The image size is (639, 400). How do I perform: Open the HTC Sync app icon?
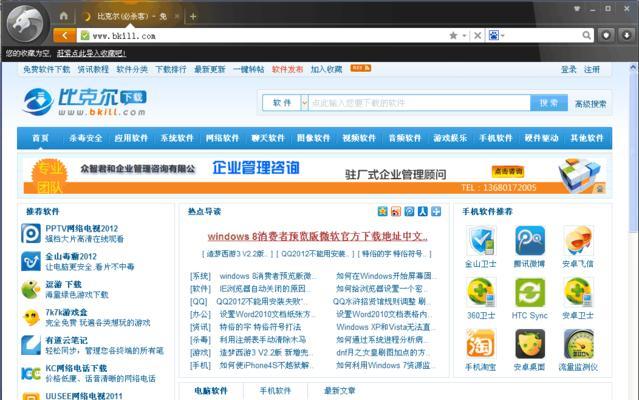[529, 292]
